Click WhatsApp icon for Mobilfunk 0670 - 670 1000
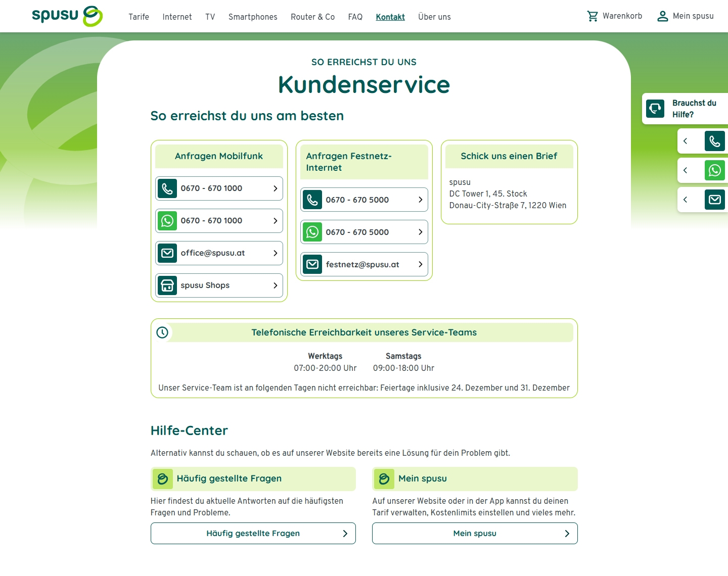This screenshot has height=576, width=728. pyautogui.click(x=167, y=221)
